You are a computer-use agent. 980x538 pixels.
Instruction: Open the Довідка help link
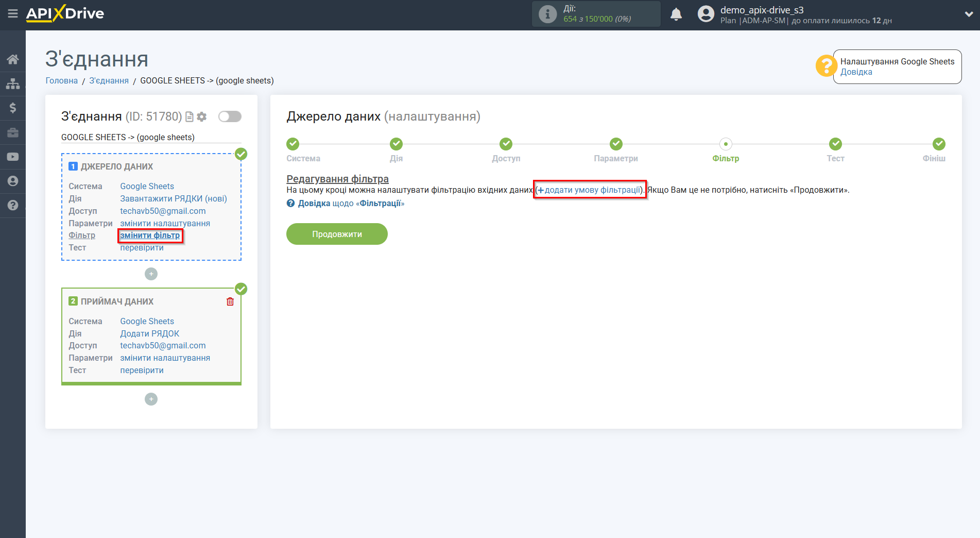tap(856, 72)
